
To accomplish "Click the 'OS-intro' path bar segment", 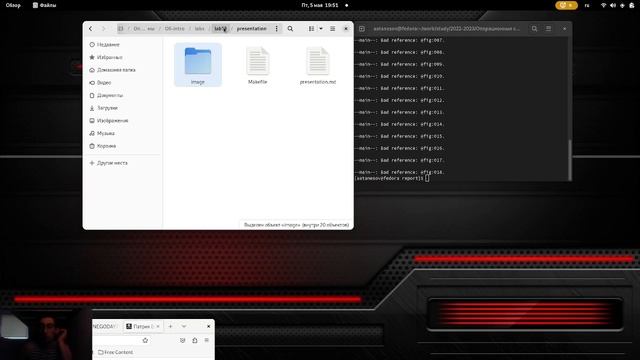I will pyautogui.click(x=174, y=29).
